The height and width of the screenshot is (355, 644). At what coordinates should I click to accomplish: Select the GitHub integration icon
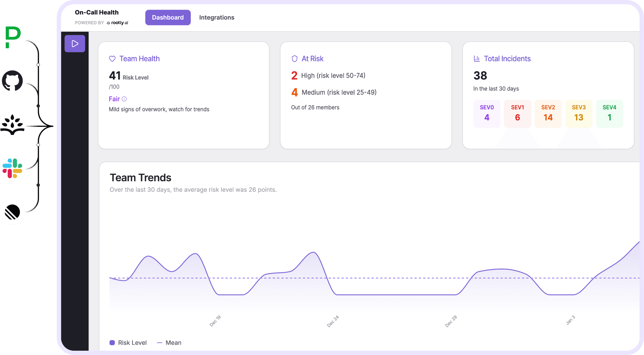(x=13, y=81)
